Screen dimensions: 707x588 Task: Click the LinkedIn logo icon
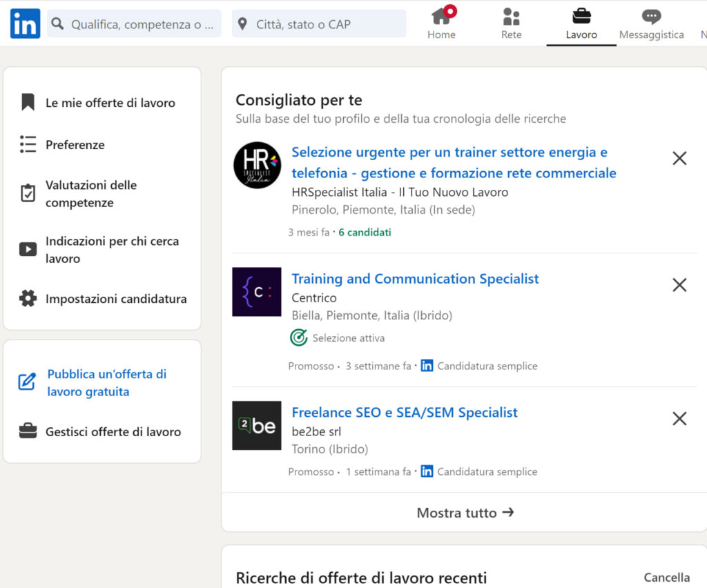pyautogui.click(x=26, y=23)
